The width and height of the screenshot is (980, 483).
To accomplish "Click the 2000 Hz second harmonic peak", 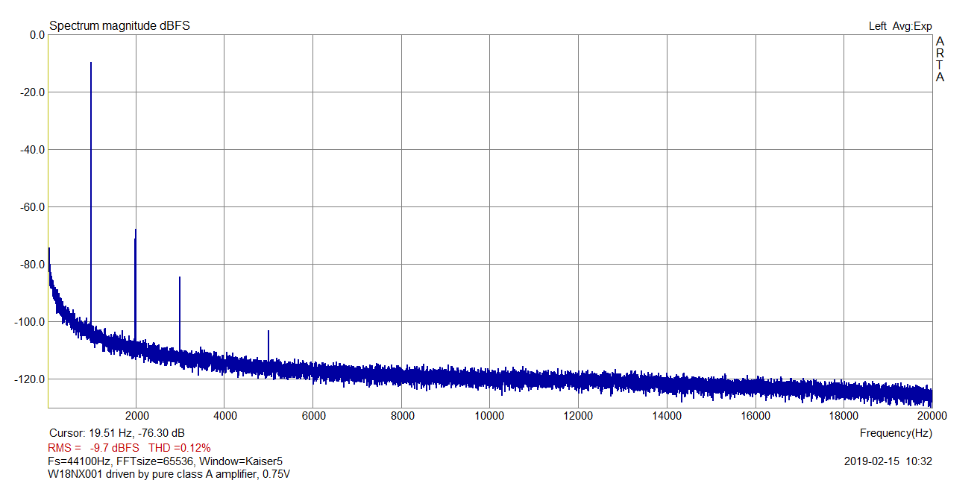I will pos(135,283).
